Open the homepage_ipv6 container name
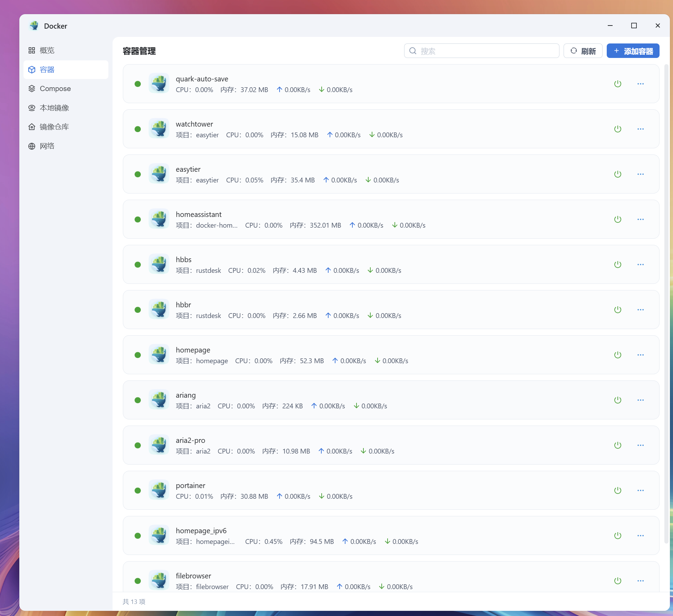 pyautogui.click(x=201, y=531)
